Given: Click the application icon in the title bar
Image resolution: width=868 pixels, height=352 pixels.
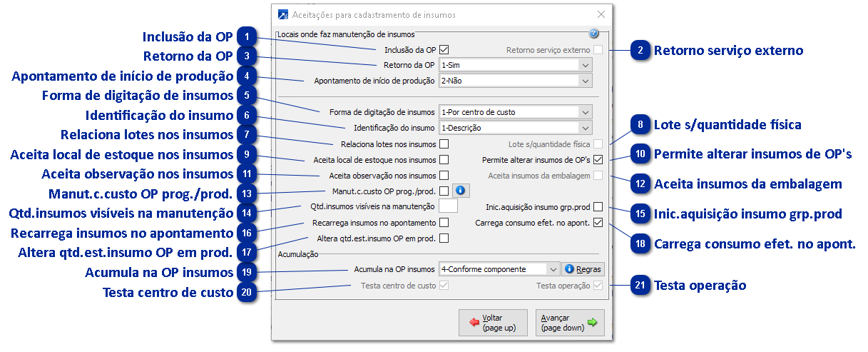Looking at the screenshot, I should pos(283,14).
